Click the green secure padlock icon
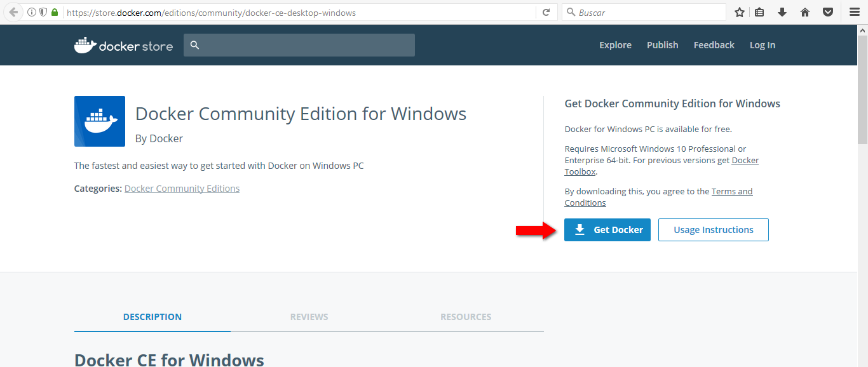The image size is (868, 367). pyautogui.click(x=55, y=13)
